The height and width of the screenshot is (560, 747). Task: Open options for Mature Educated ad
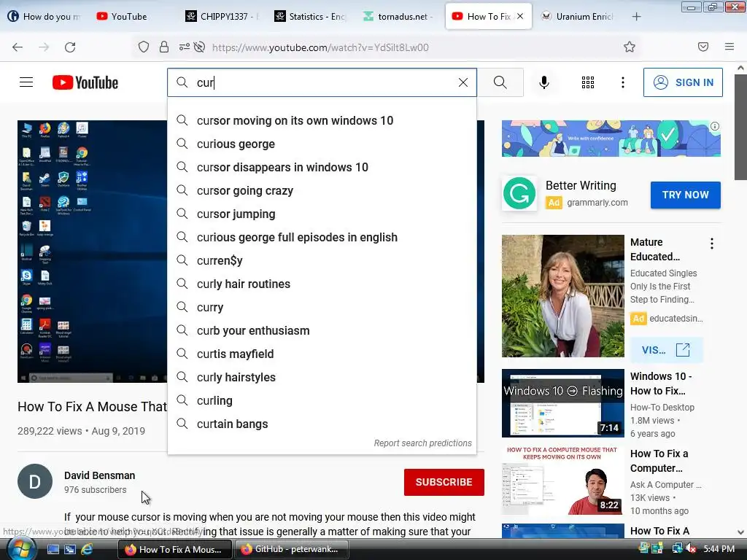712,244
